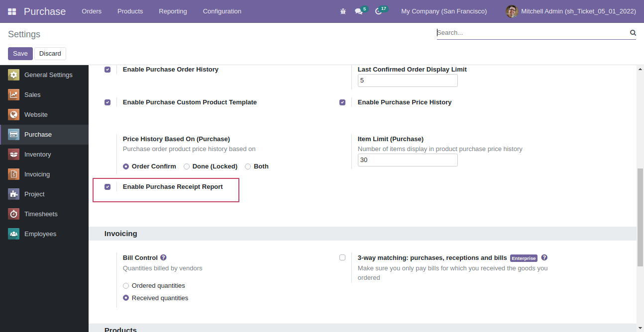Click the Invoicing document icon in sidebar
644x332 pixels.
coord(13,174)
